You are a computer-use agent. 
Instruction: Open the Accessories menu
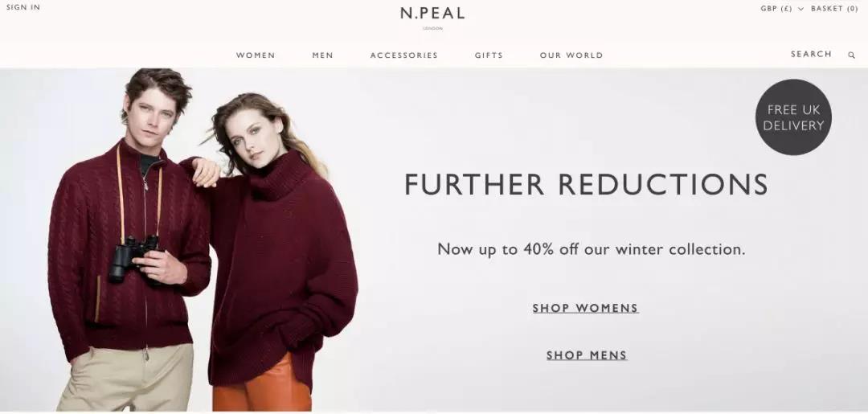(403, 55)
